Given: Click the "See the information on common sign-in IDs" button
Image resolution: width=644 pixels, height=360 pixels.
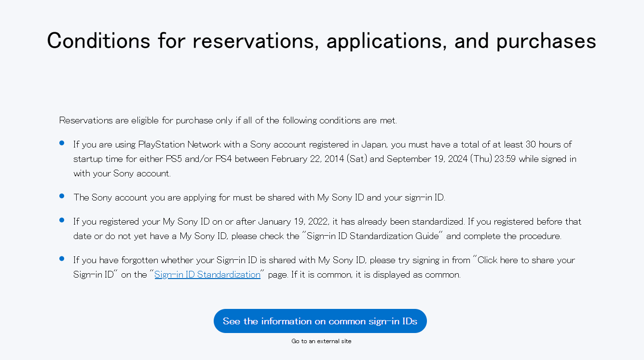Looking at the screenshot, I should click(x=320, y=321).
